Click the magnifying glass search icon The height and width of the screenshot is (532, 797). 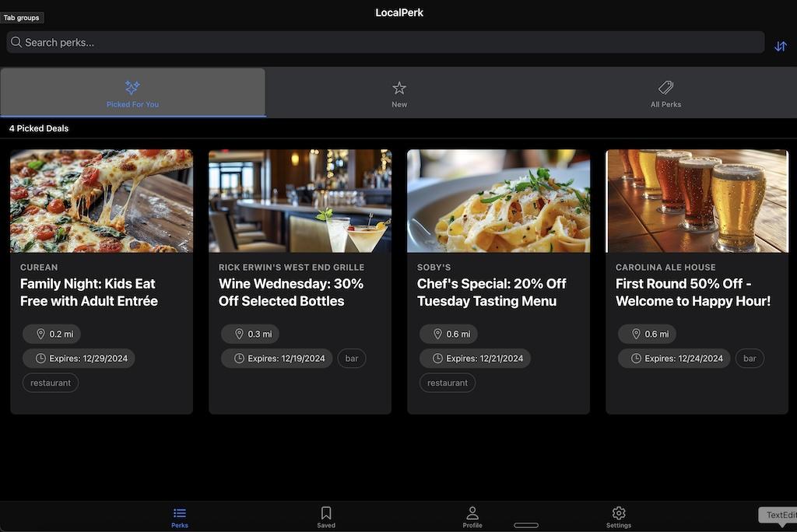(16, 42)
